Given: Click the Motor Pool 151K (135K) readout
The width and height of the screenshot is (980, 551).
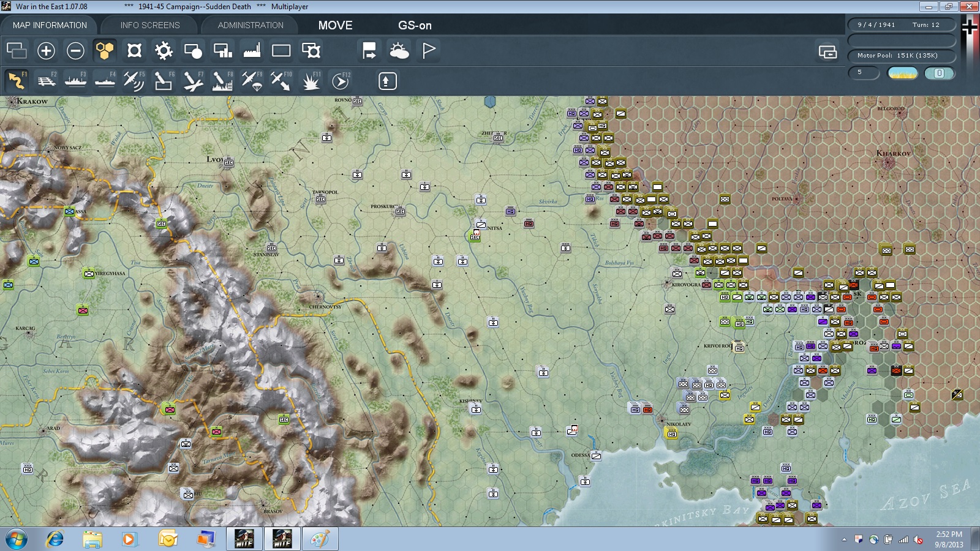Looking at the screenshot, I should click(902, 55).
